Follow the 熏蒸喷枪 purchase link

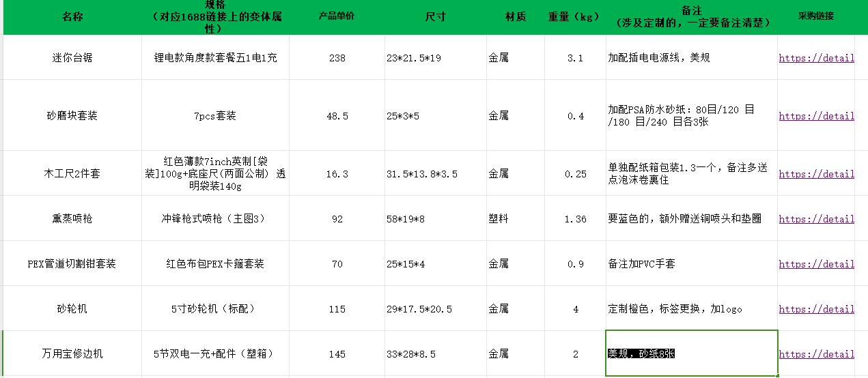[x=816, y=219]
